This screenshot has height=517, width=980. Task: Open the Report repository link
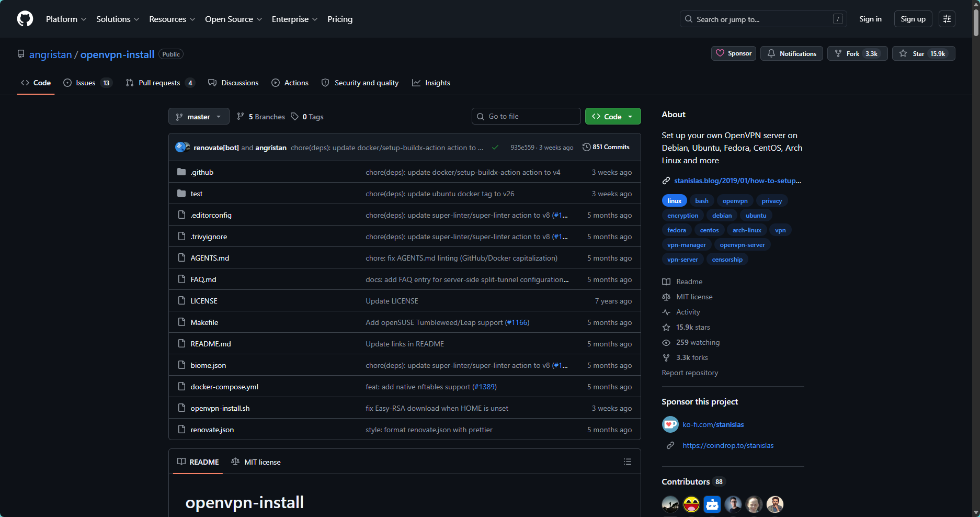coord(690,373)
